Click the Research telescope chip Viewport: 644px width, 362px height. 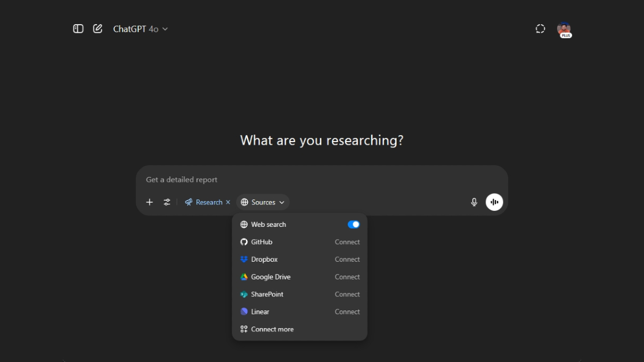pyautogui.click(x=204, y=202)
